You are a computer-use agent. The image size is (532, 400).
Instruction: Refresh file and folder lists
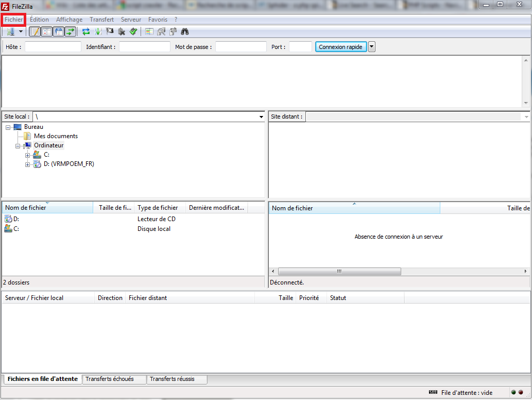86,31
